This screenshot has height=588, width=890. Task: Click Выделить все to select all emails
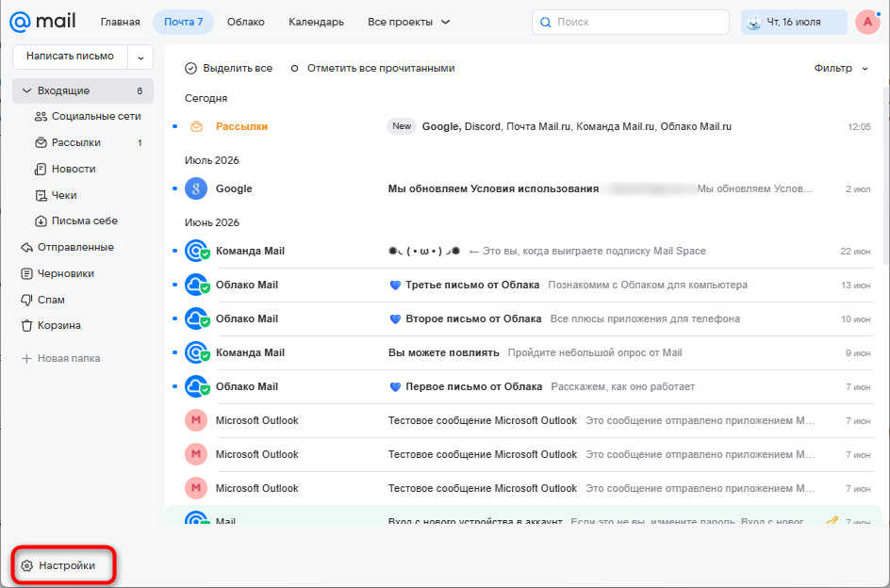click(229, 68)
